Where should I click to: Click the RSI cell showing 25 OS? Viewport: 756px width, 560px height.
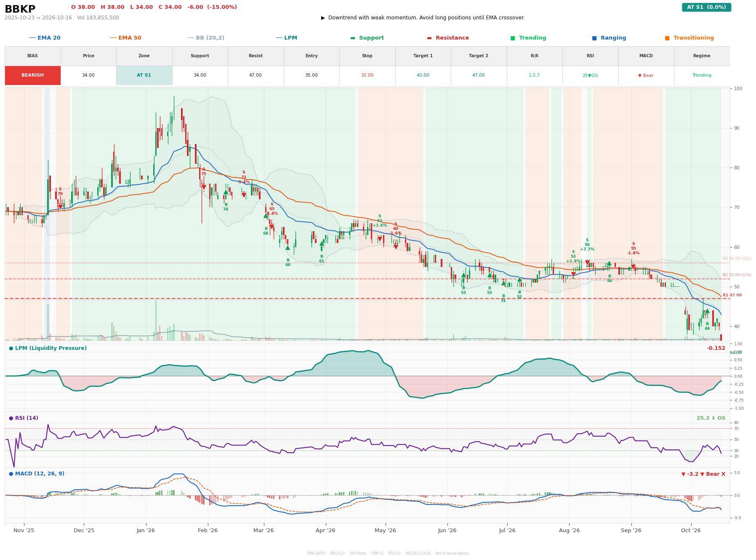pyautogui.click(x=590, y=75)
